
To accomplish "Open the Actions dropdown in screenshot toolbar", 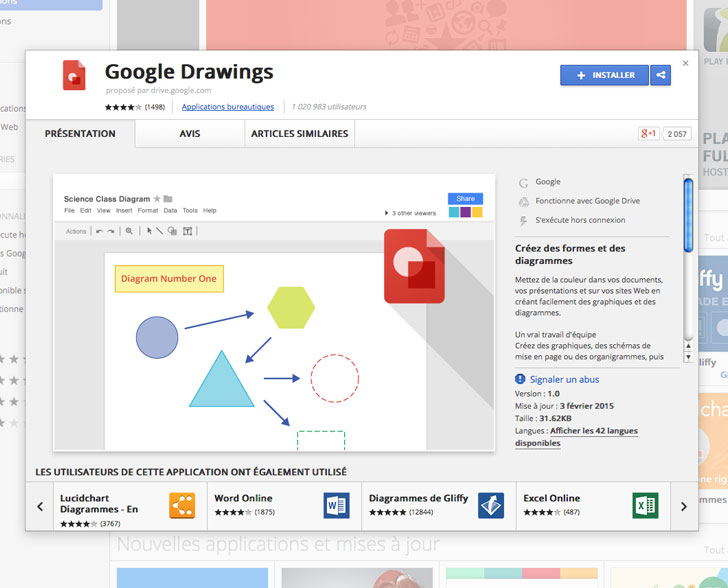I will pos(76,231).
